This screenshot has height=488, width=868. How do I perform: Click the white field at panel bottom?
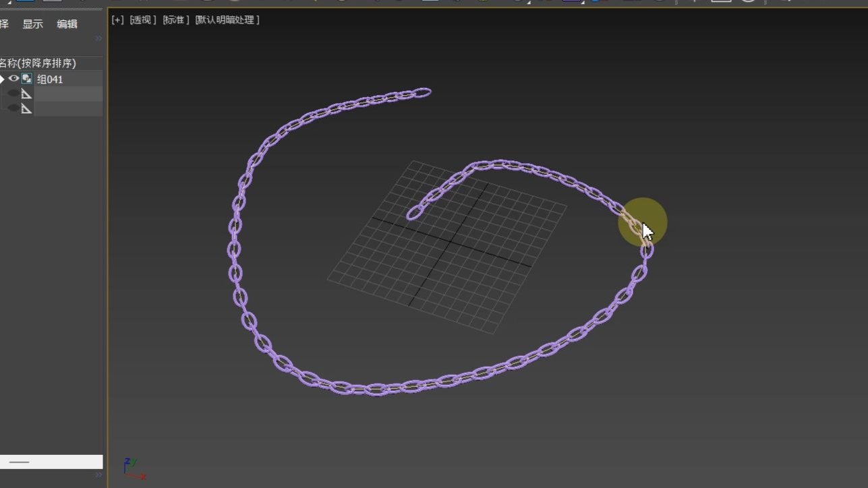[x=51, y=462]
